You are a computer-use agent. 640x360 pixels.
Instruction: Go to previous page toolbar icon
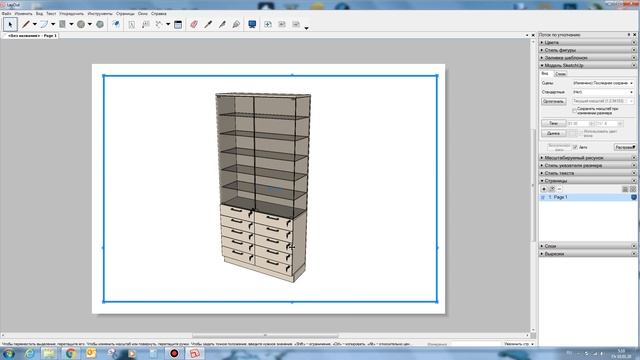click(x=282, y=24)
